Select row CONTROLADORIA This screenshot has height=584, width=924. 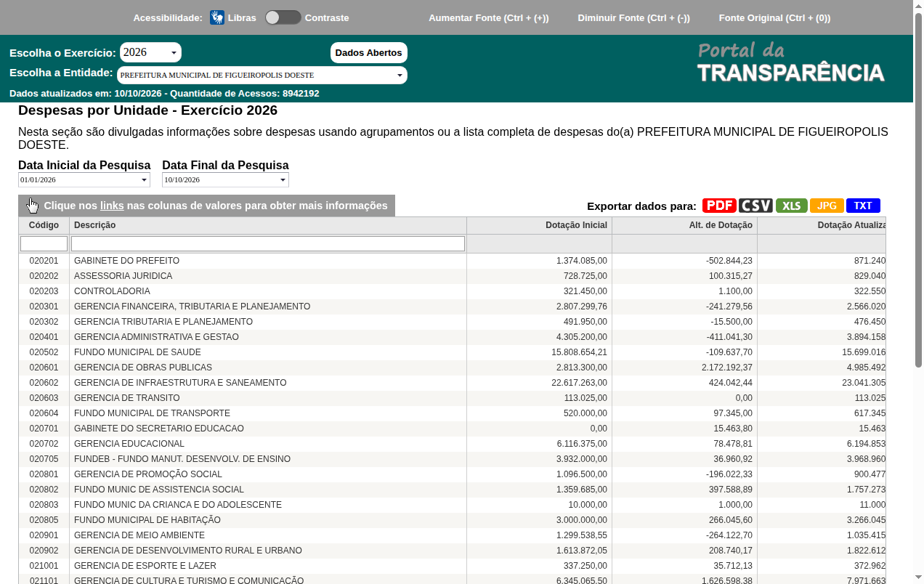coord(452,291)
